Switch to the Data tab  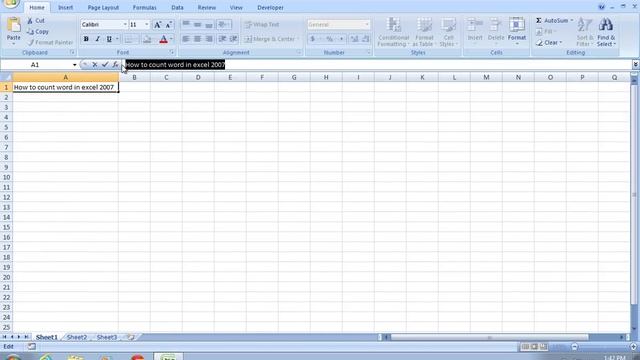(x=177, y=7)
